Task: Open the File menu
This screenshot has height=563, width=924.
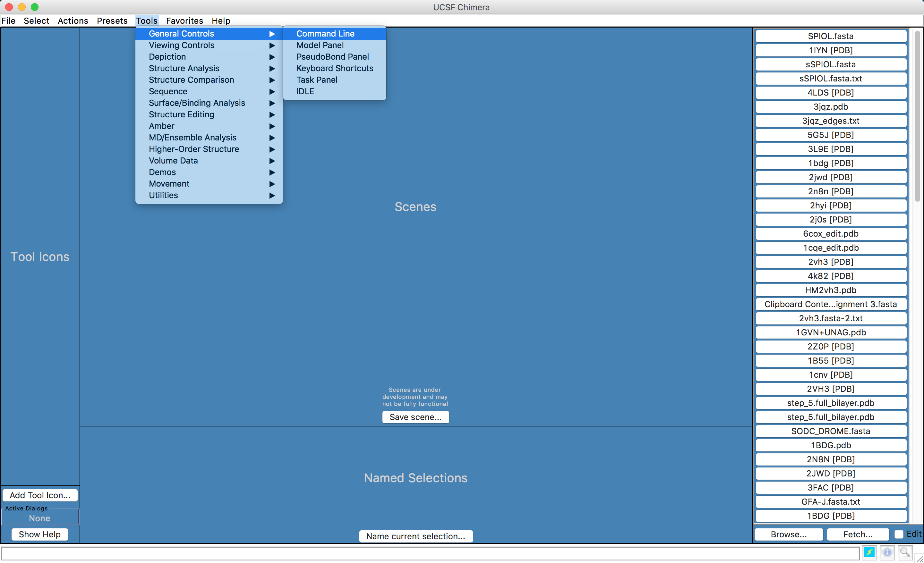Action: point(8,21)
